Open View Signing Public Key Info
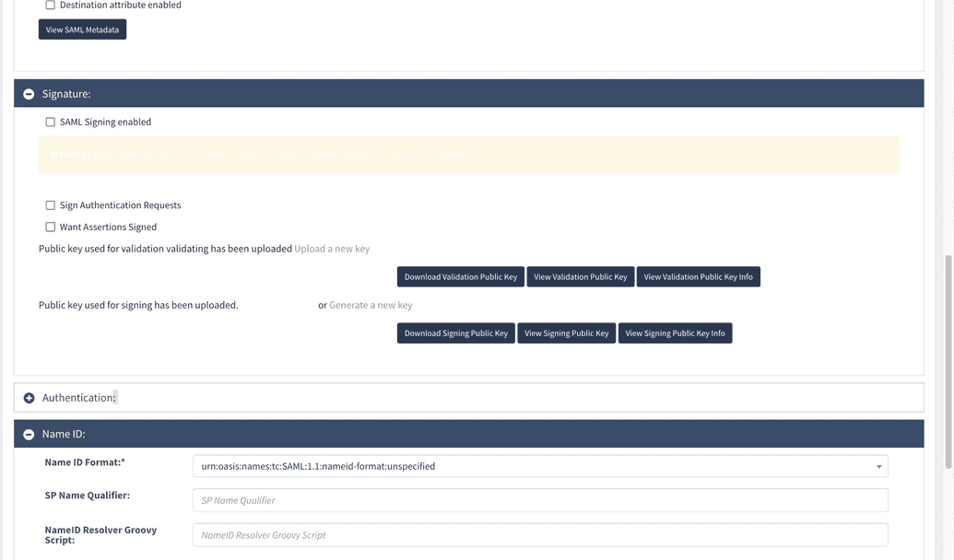The image size is (954, 560). coord(677,332)
